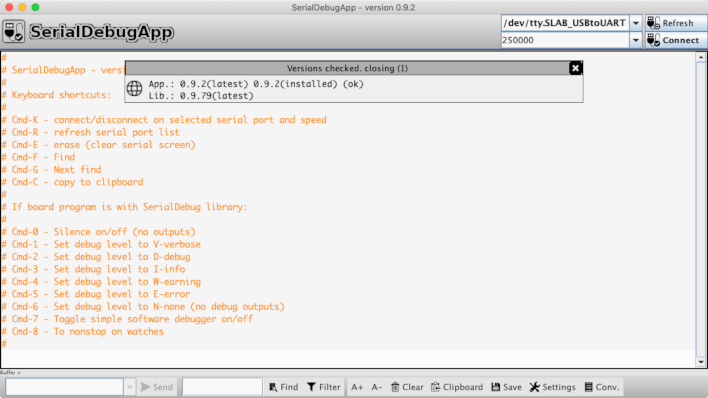Open the Conv. converter tool

point(601,387)
